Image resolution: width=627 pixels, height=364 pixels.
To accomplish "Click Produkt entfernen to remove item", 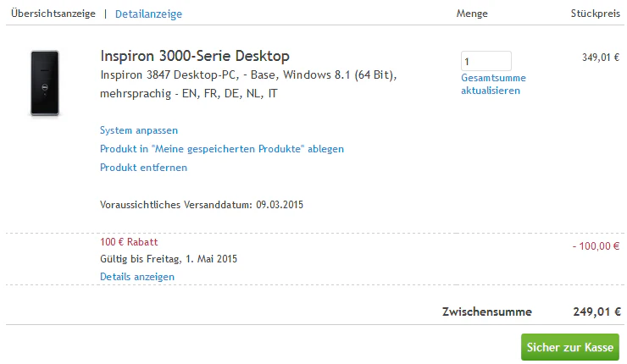I will [x=143, y=168].
